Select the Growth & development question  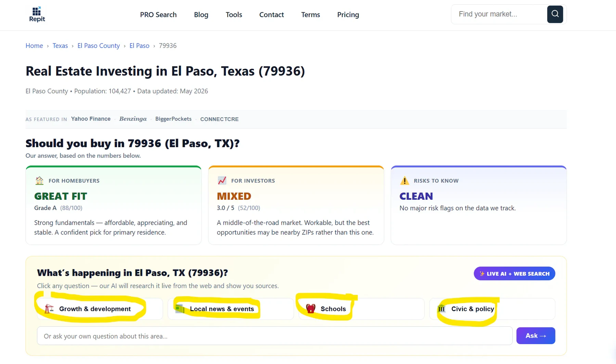[100, 309]
